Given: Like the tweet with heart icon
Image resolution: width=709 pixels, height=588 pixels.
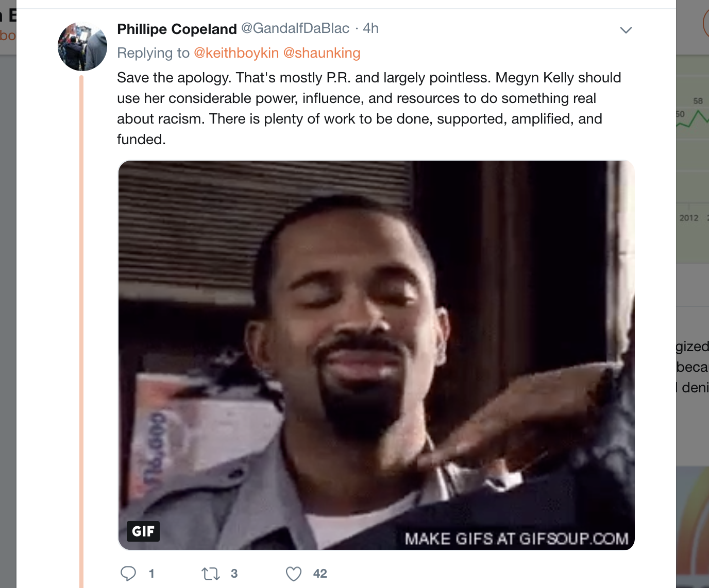Looking at the screenshot, I should point(294,574).
